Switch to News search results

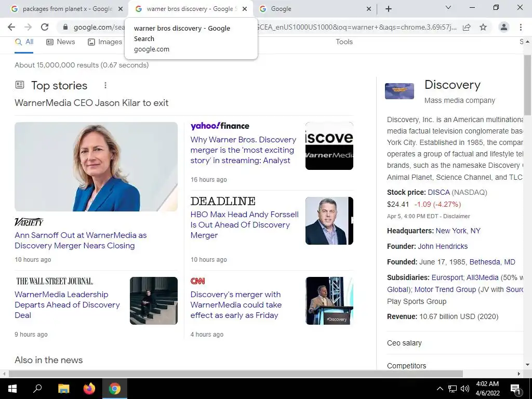click(x=61, y=42)
